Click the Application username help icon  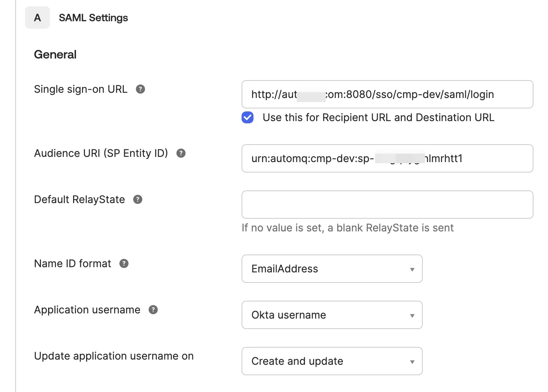153,309
